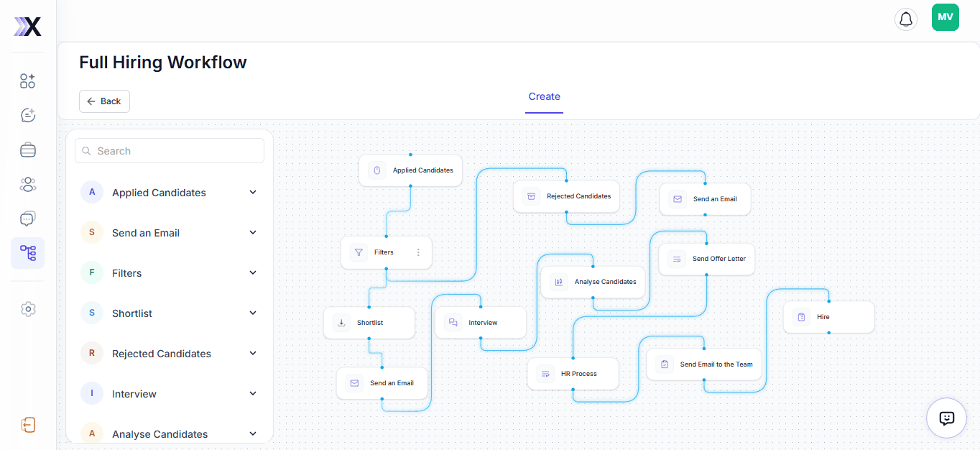980x450 pixels.
Task: Expand the Rejected Candidates chevron
Action: (253, 354)
